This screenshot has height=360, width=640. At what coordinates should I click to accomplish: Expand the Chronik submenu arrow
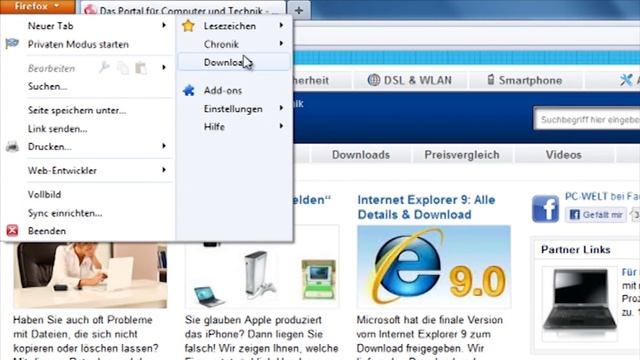coord(281,43)
